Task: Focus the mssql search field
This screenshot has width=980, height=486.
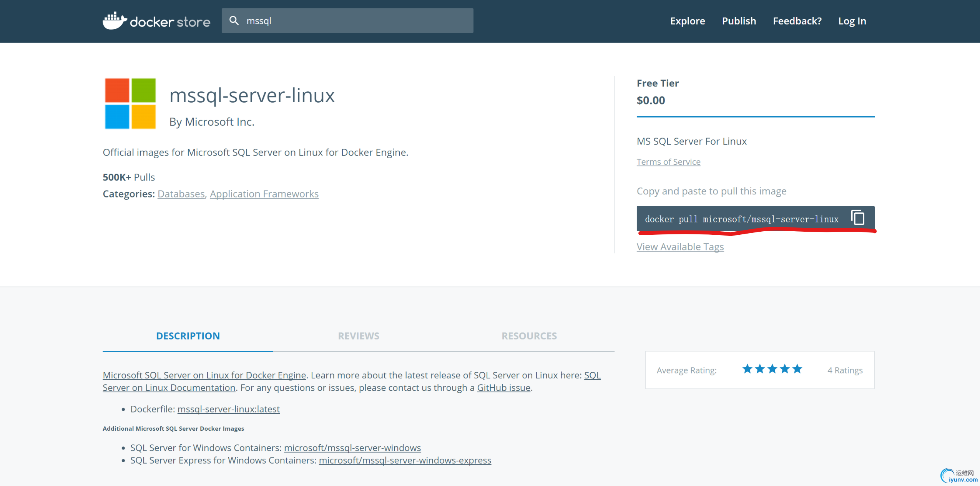Action: 347,21
